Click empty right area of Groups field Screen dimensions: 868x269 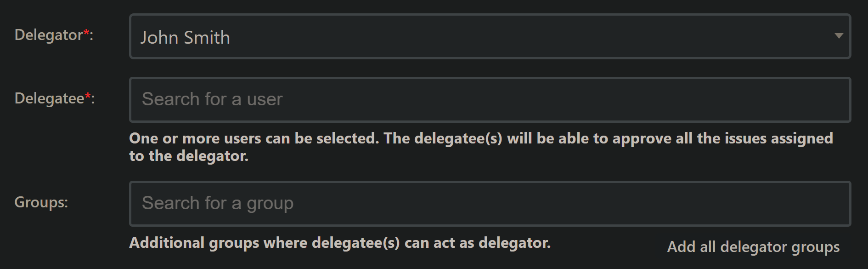[x=689, y=204]
